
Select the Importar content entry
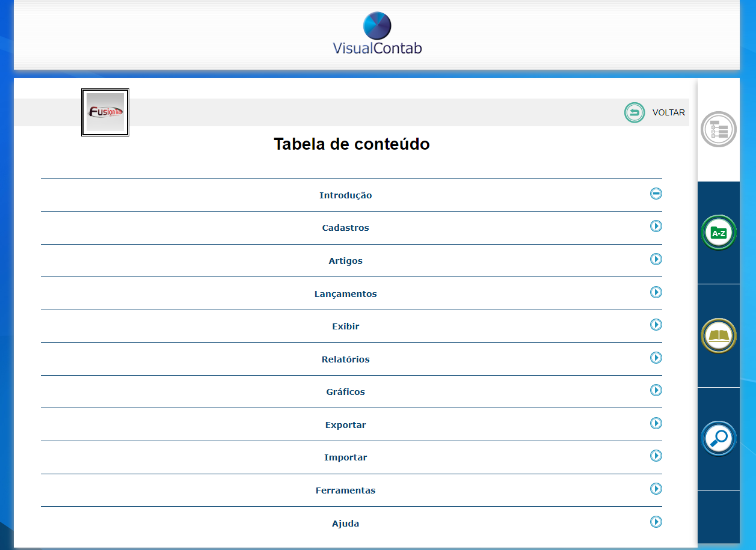pyautogui.click(x=345, y=457)
